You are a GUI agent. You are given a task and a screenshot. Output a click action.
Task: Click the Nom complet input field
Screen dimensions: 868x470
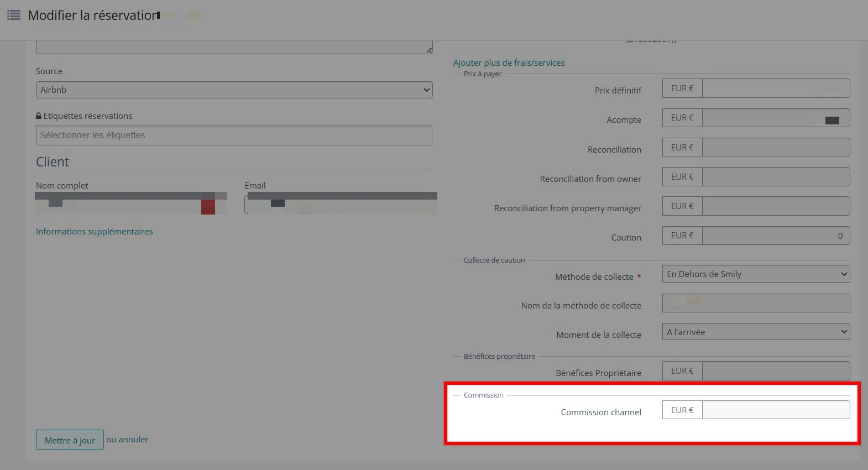(x=131, y=204)
